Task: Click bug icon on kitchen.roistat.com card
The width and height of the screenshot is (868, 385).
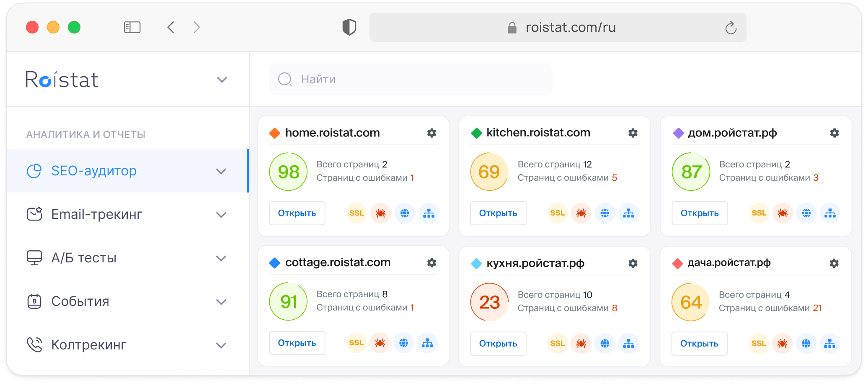Action: tap(581, 213)
